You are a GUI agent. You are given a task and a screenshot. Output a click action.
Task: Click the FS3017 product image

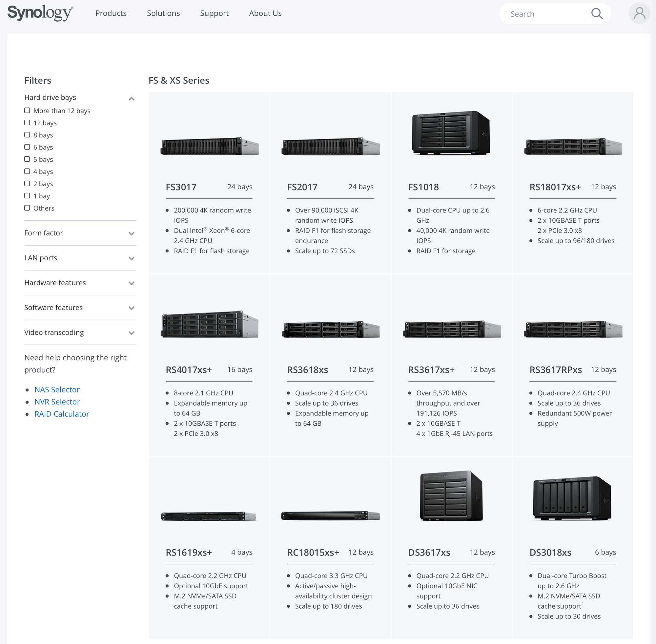[209, 146]
